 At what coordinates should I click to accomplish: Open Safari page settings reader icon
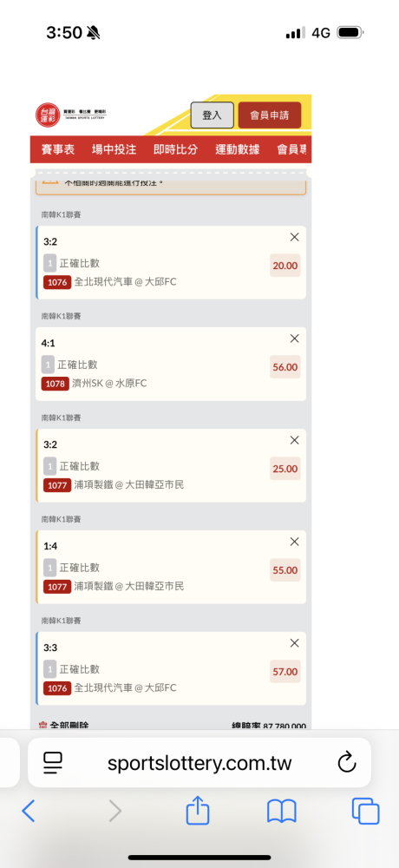coord(53,763)
